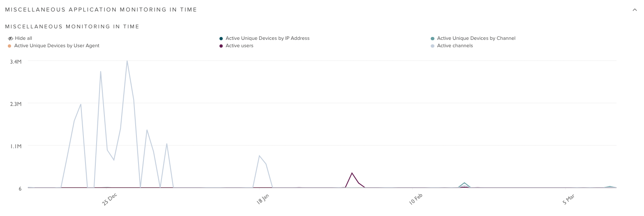The width and height of the screenshot is (644, 216).
Task: Toggle Active Unique Devices by Channel series
Action: [473, 38]
